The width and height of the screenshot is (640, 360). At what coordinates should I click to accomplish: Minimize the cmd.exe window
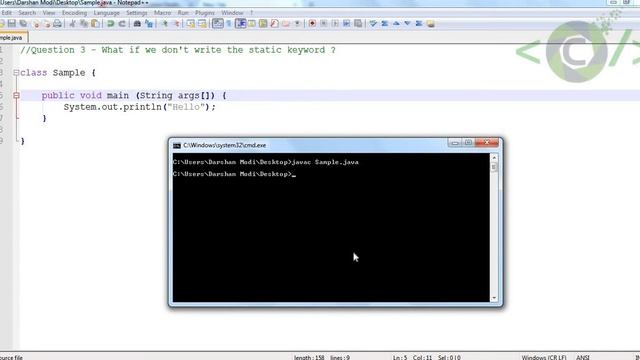(x=455, y=142)
